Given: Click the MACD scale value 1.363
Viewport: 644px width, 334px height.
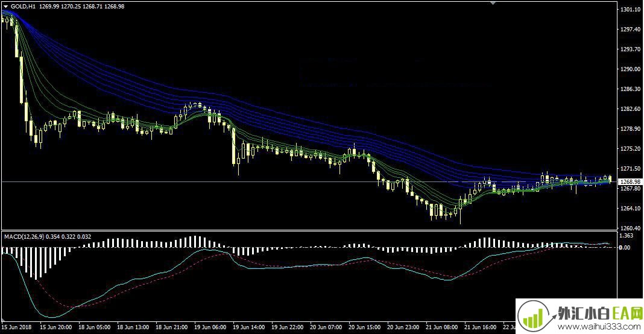Looking at the screenshot, I should (627, 236).
